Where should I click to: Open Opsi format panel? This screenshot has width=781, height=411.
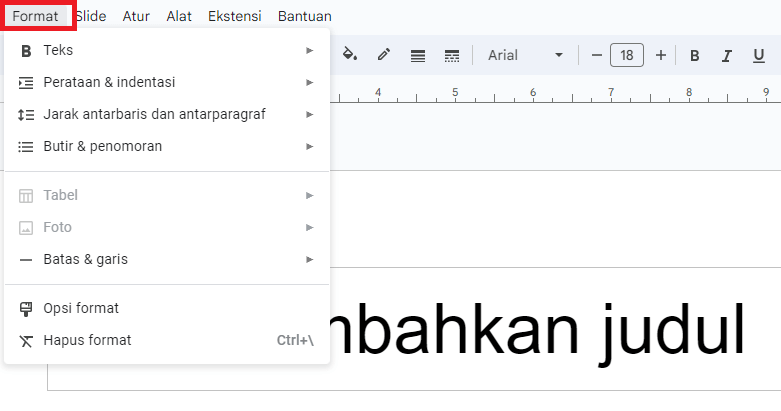(167, 308)
